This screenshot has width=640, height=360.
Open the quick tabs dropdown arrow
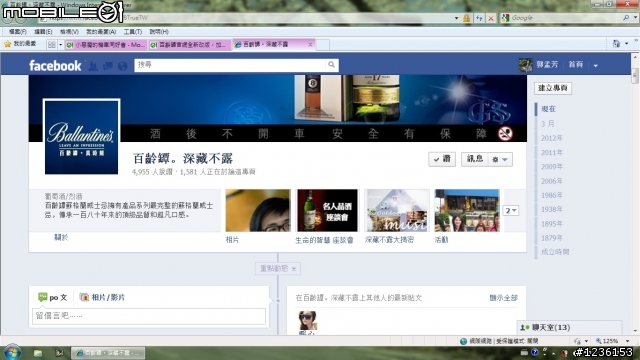[60, 44]
